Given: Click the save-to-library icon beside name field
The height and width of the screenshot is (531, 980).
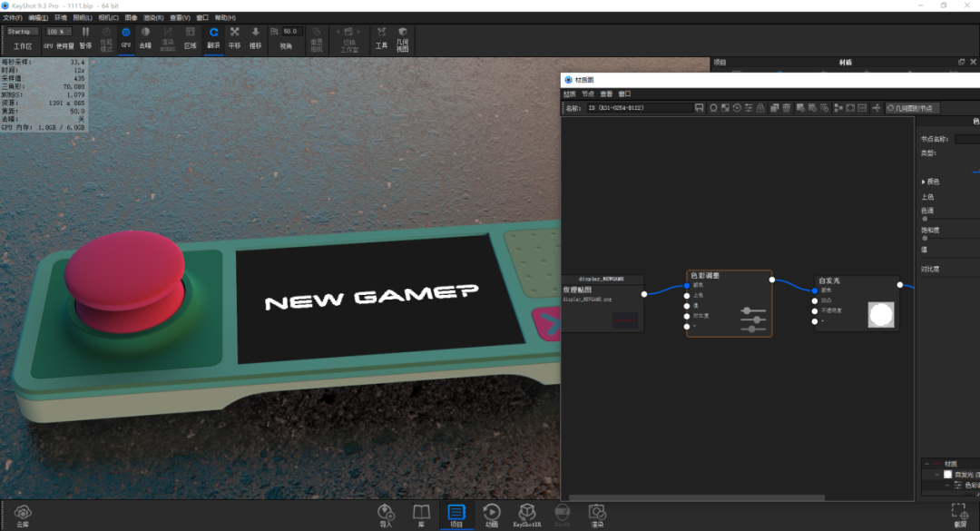Looking at the screenshot, I should tap(699, 108).
